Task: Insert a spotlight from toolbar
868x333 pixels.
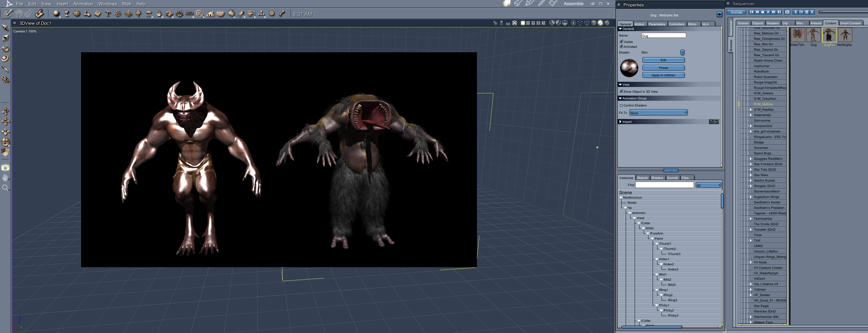Action: tap(241, 14)
